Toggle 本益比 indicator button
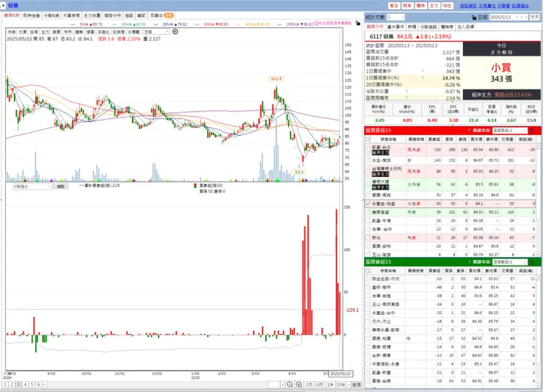Screen dimensions: 543x392 (103, 32)
